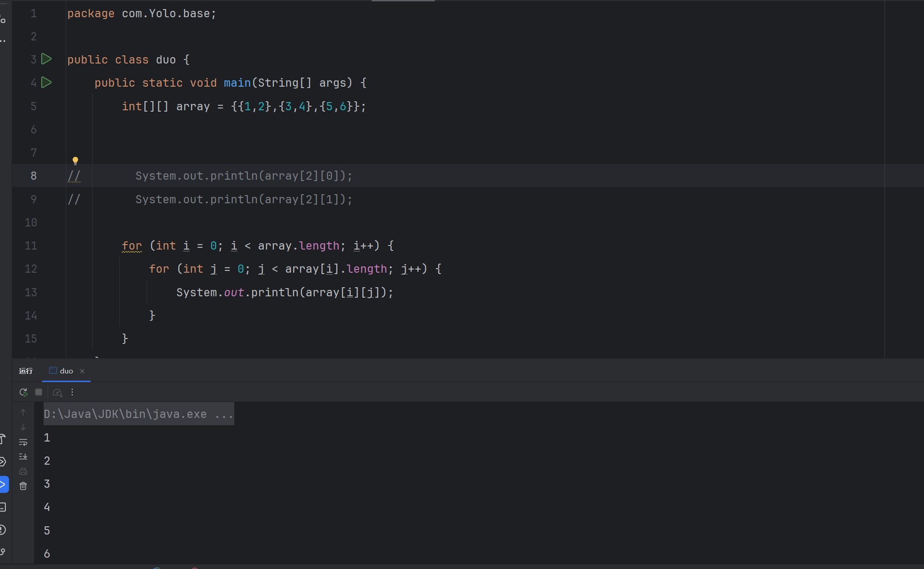Click the outer for keyword on line 11

[x=132, y=245]
